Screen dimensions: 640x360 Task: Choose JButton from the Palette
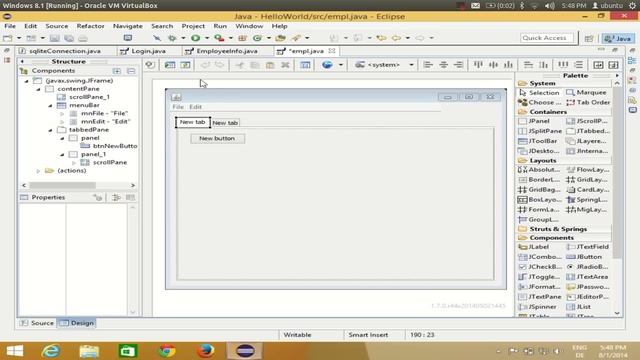tap(584, 257)
